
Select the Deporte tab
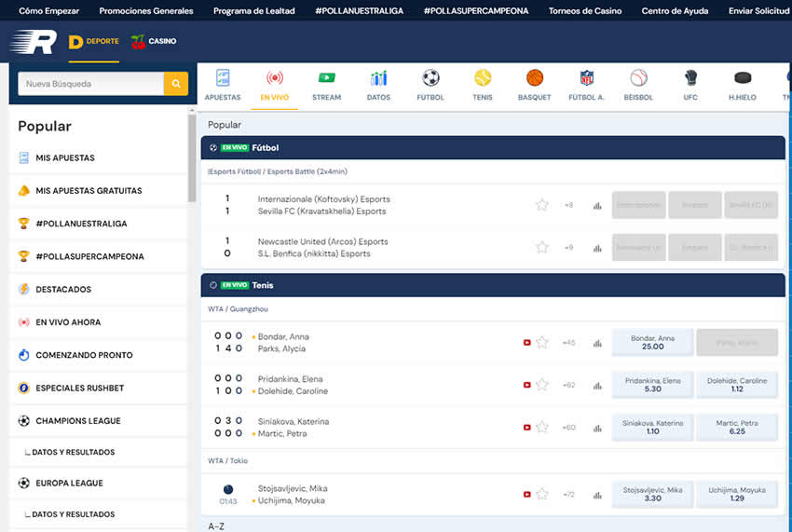point(94,41)
